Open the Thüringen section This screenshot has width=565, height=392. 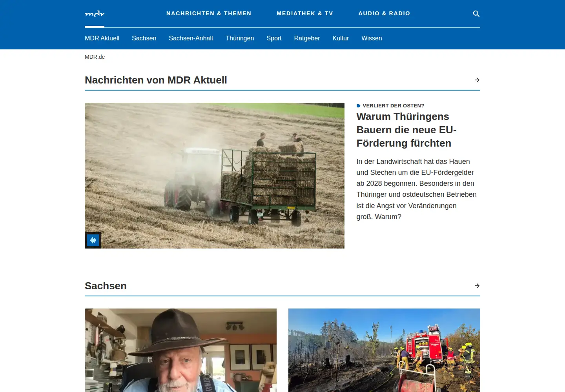pyautogui.click(x=240, y=38)
